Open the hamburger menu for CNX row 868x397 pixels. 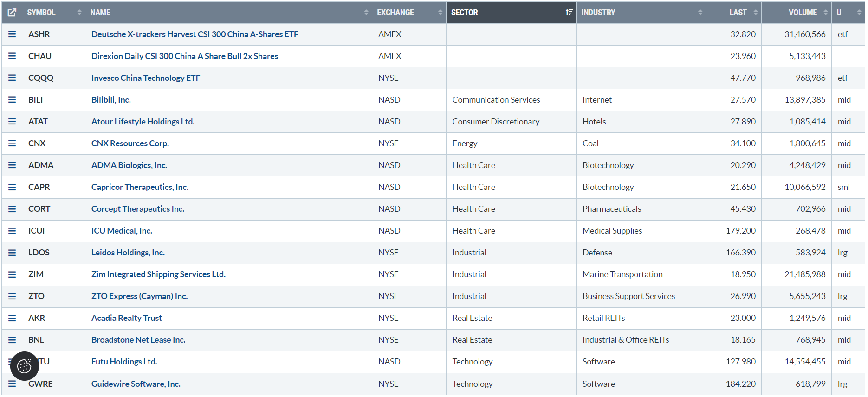point(12,143)
